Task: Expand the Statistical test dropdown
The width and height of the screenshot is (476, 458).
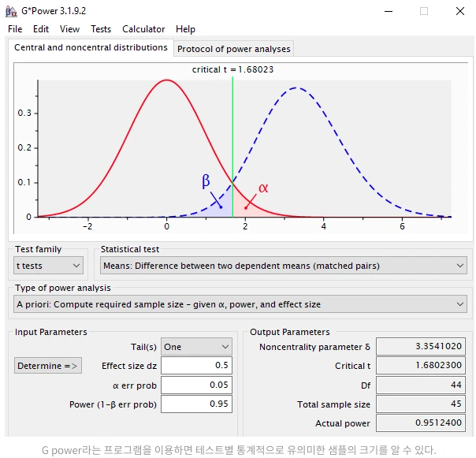Action: coord(284,266)
